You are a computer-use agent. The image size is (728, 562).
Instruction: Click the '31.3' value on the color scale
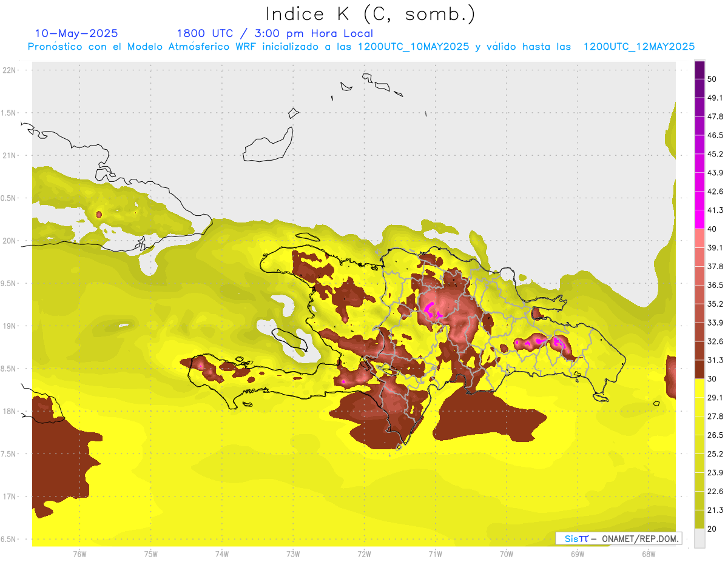(x=715, y=360)
